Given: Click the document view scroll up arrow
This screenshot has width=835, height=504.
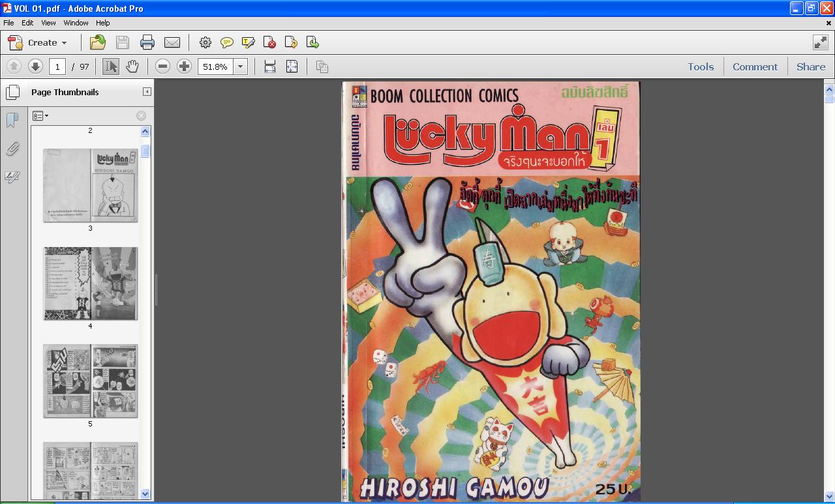Looking at the screenshot, I should click(x=830, y=89).
